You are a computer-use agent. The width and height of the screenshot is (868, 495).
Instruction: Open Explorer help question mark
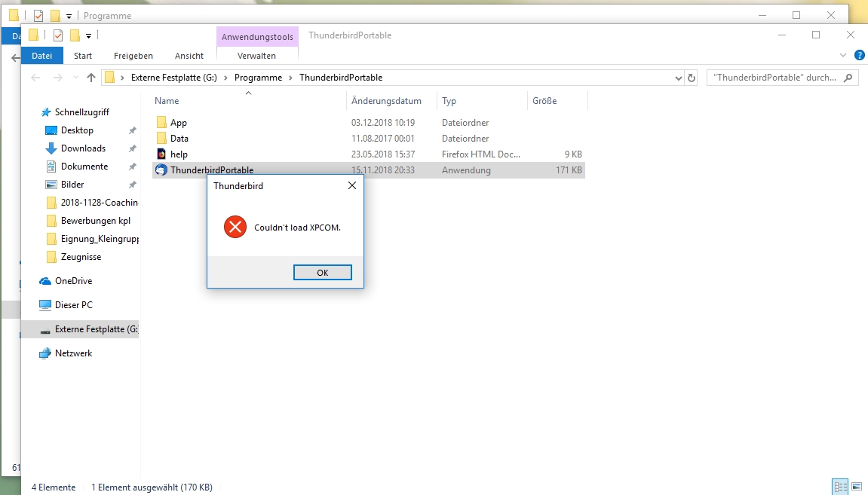[x=859, y=55]
